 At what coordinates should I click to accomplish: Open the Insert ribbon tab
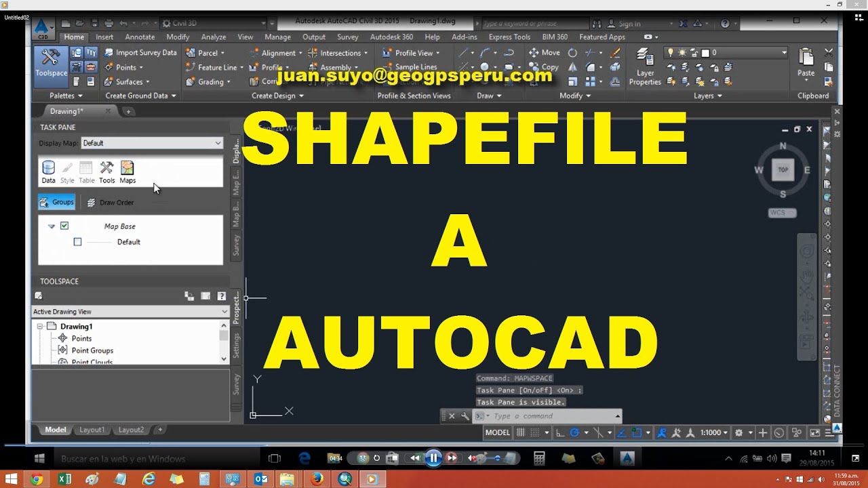pyautogui.click(x=104, y=37)
